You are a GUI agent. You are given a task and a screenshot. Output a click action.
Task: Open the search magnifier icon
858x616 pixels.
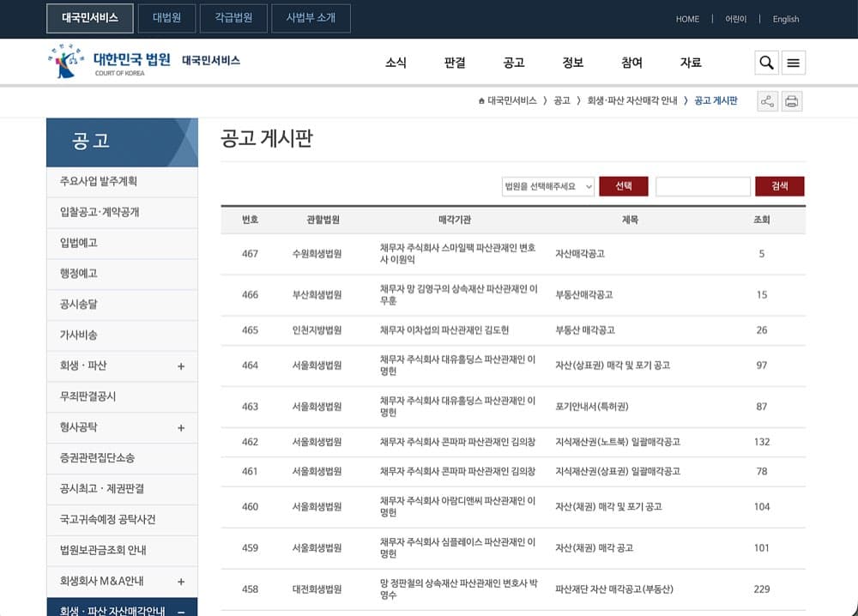(x=766, y=63)
